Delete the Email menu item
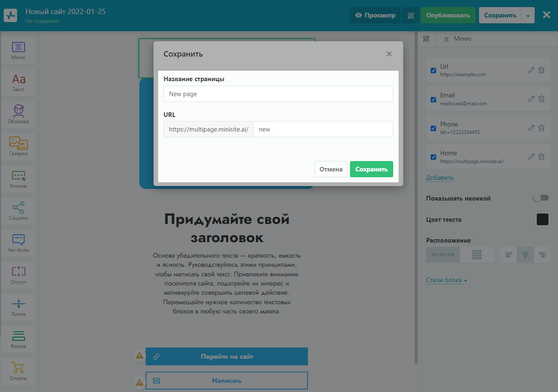The height and width of the screenshot is (392, 558). (541, 99)
